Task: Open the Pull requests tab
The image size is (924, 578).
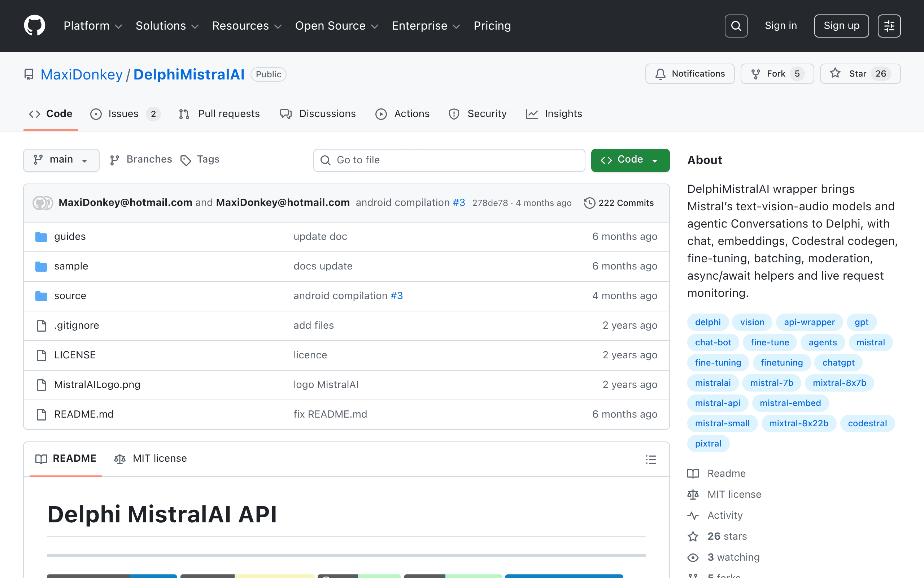Action: (x=219, y=114)
